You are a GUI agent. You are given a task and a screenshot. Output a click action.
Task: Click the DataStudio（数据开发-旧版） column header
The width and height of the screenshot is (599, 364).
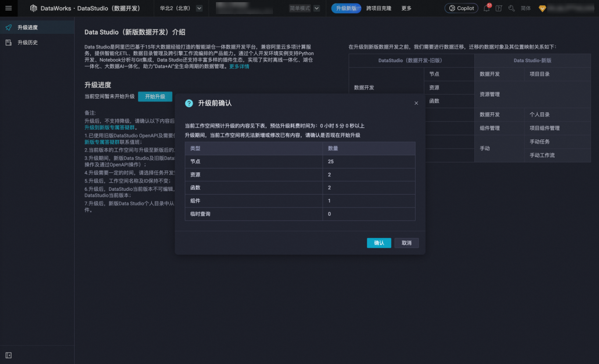click(412, 61)
